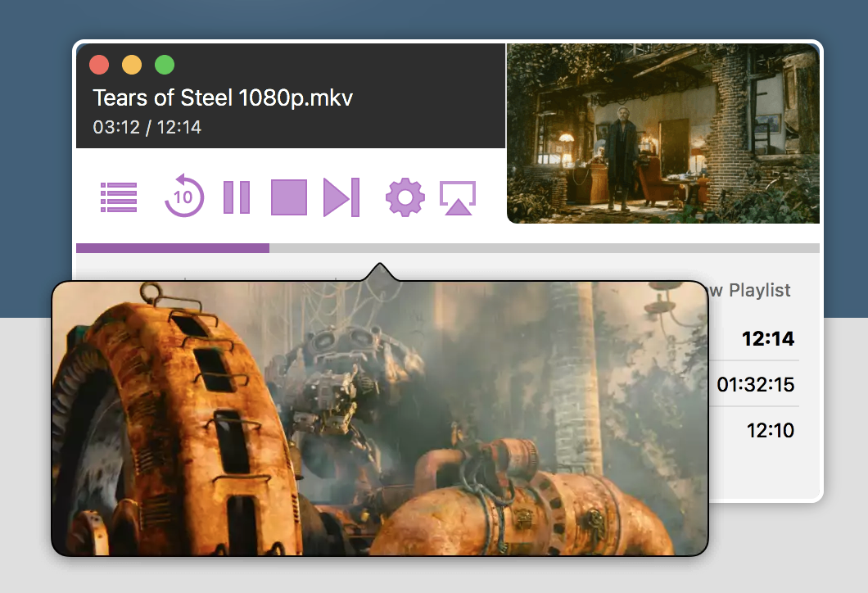Click the purple playback progress bar
Image resolution: width=868 pixels, height=593 pixels.
pos(173,248)
